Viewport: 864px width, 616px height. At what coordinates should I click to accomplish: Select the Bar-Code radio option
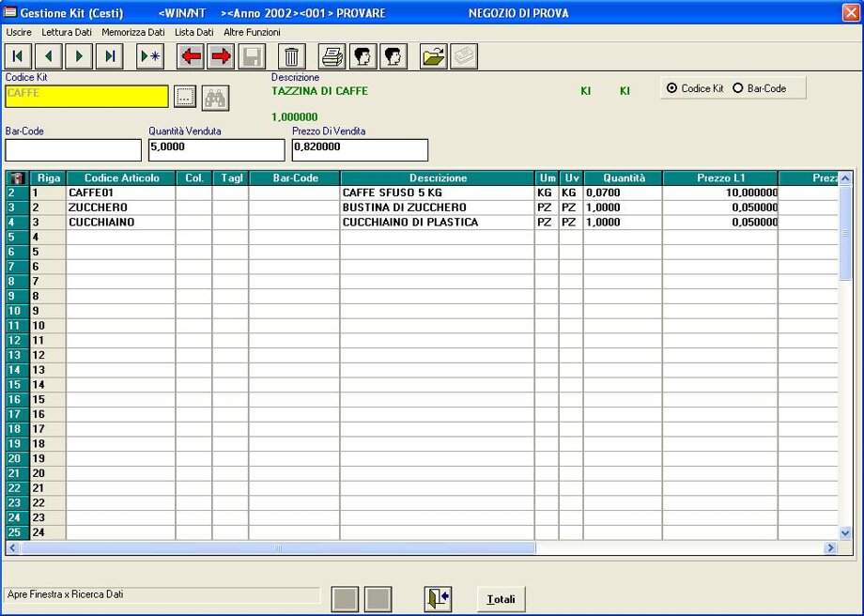738,88
